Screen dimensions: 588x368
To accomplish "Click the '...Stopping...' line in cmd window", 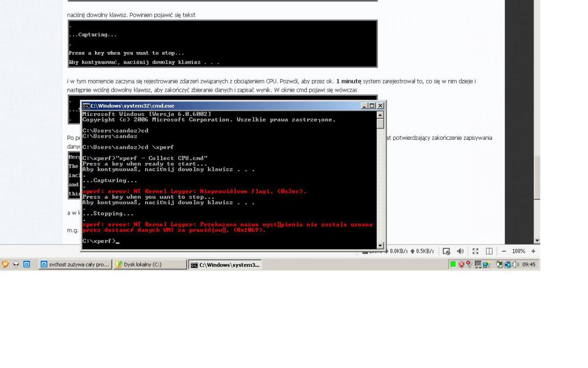I will 108,213.
